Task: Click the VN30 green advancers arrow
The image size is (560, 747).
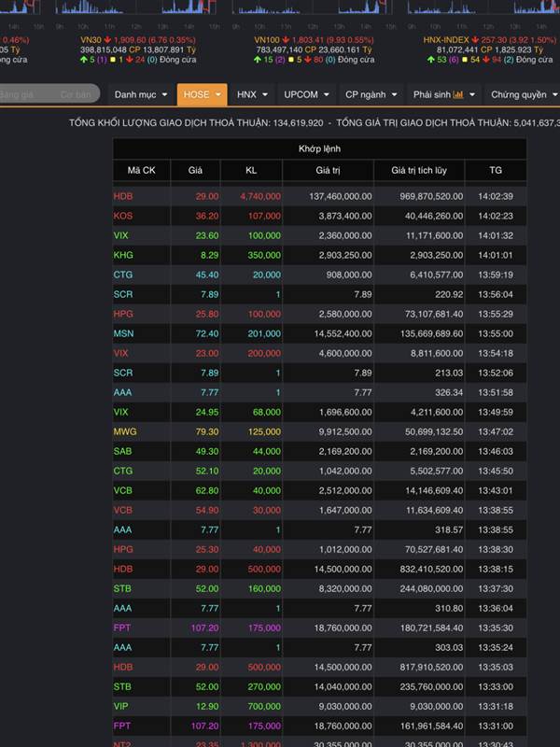Action: coord(83,60)
